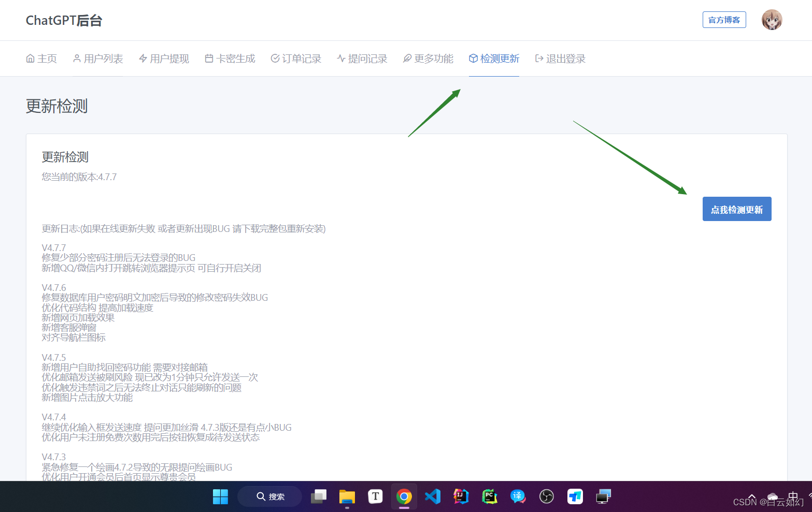Screen dimensions: 812x512
Task: Open the remote desktop monitor icon in the taskbar
Action: (604, 496)
